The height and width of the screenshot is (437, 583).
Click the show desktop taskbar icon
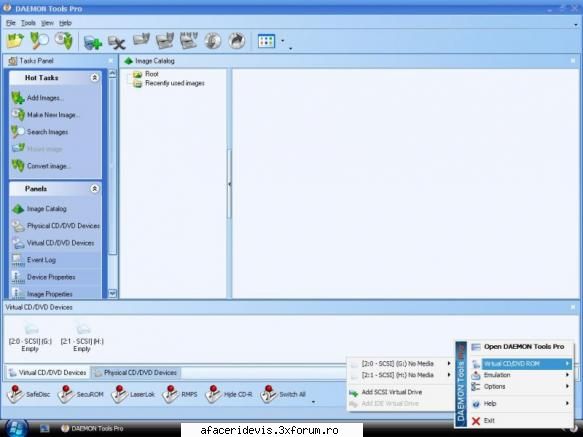[45, 428]
